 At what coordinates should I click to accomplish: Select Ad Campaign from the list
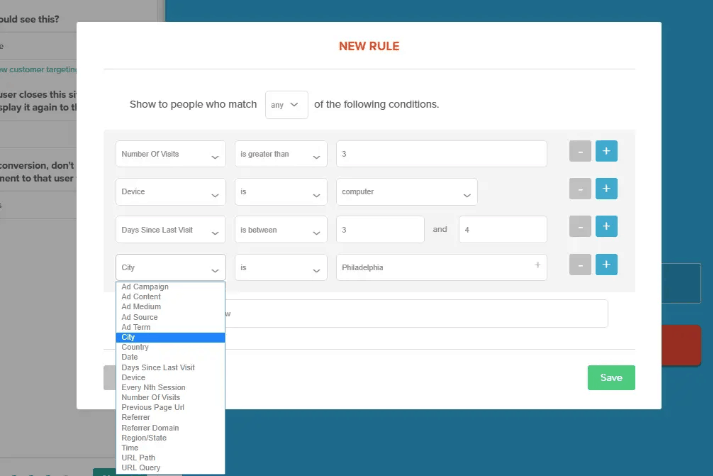[170, 286]
